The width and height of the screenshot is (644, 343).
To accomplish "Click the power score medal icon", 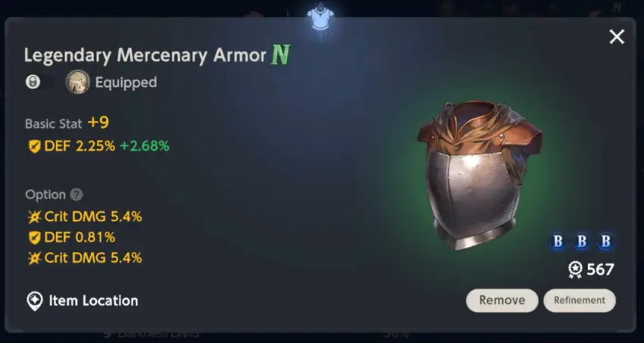I will 575,270.
